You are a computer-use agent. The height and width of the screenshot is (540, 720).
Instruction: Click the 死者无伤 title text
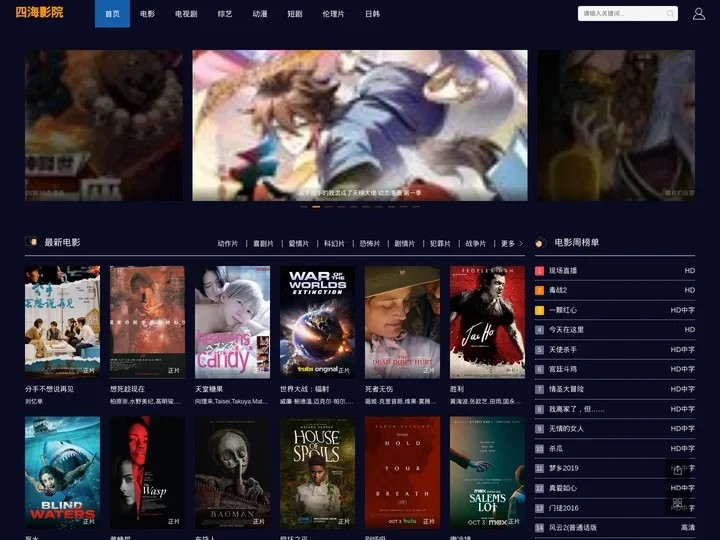click(379, 389)
